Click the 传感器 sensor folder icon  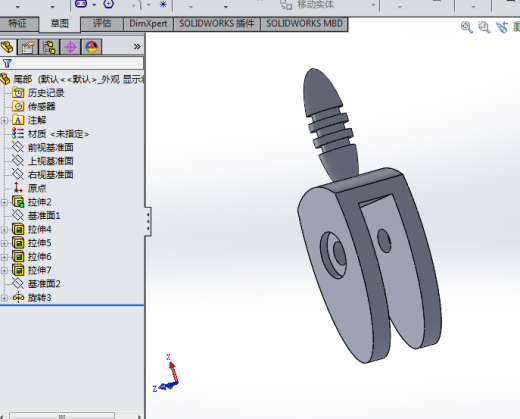(18, 107)
